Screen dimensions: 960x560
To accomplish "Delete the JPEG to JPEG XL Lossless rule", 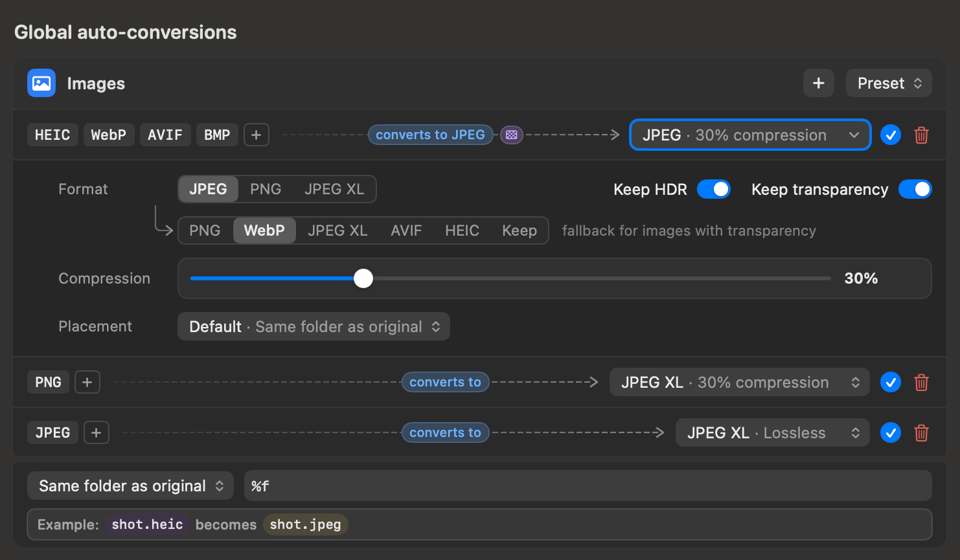I will [x=921, y=433].
